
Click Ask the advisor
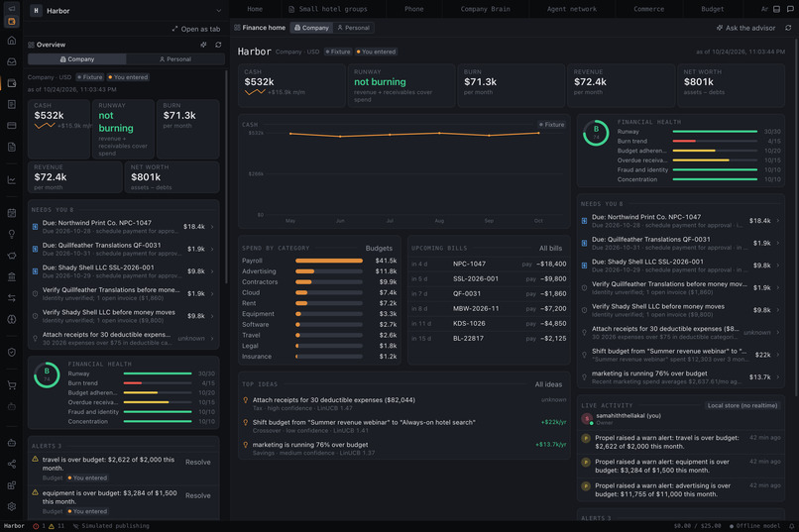point(746,28)
